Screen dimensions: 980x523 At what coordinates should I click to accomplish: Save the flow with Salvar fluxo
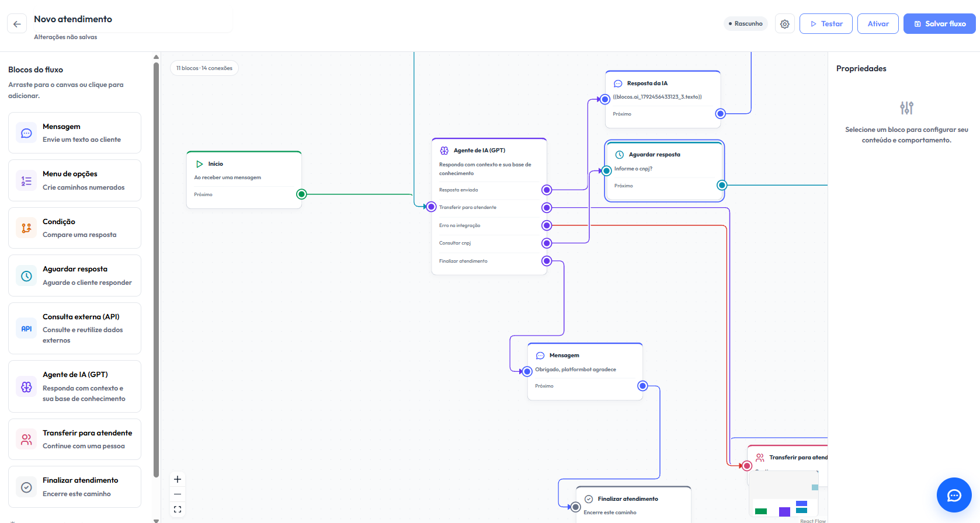pyautogui.click(x=939, y=24)
